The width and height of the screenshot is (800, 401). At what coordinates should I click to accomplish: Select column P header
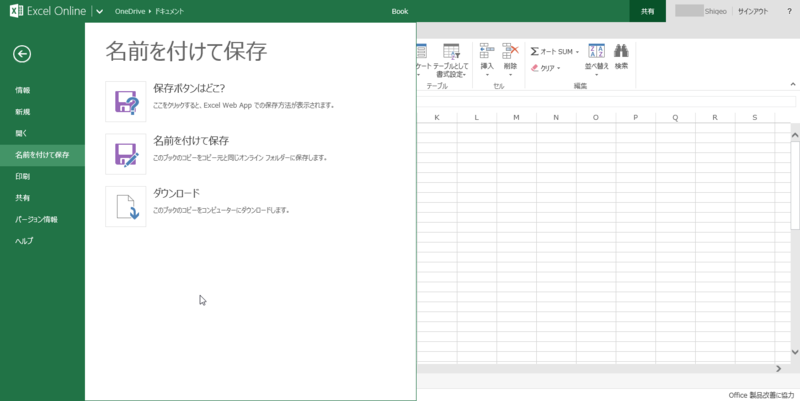(635, 117)
